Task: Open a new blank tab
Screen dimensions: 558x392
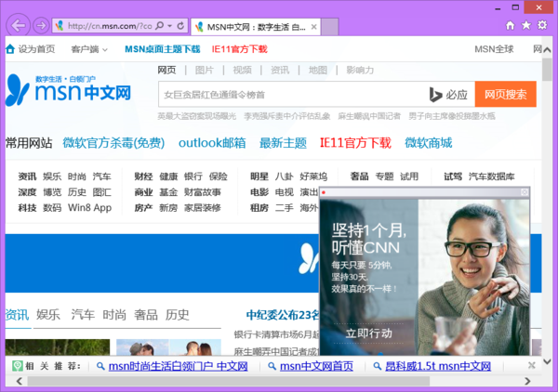Action: [x=330, y=27]
